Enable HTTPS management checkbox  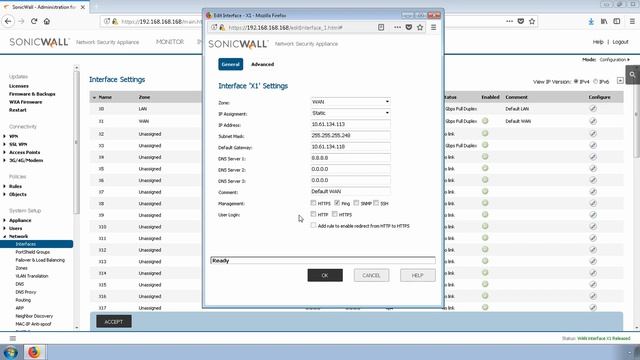click(313, 202)
